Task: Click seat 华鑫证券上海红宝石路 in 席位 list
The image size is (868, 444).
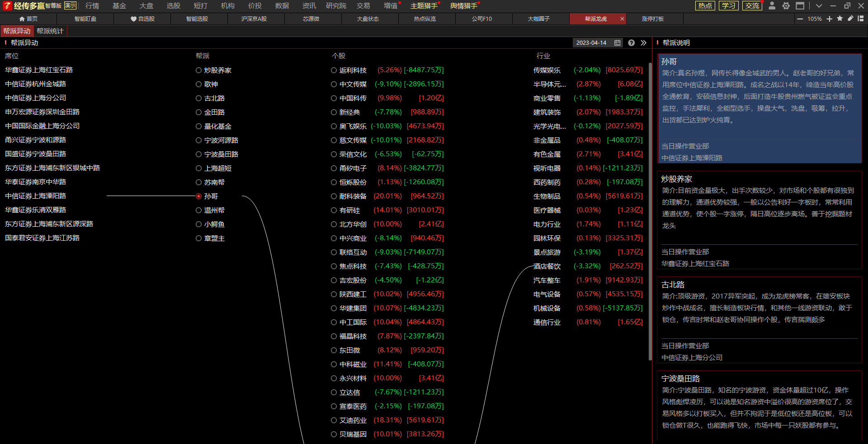Action: pyautogui.click(x=39, y=70)
